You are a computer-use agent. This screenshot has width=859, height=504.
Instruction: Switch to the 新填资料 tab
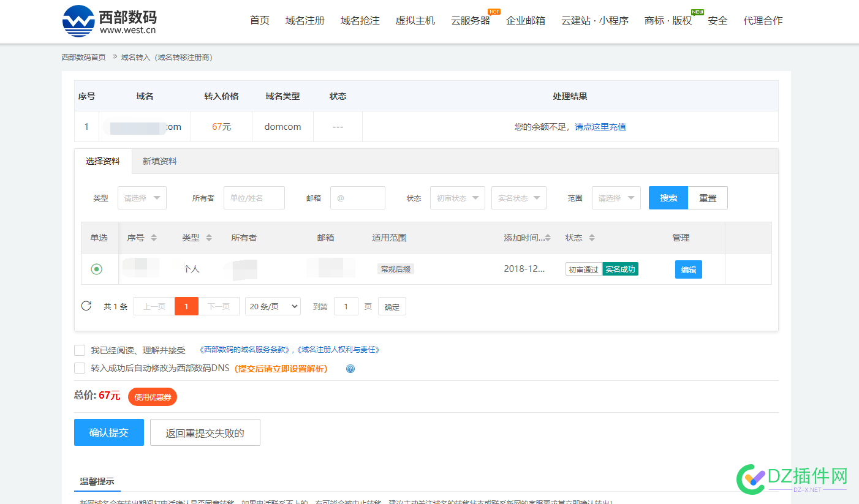(160, 161)
